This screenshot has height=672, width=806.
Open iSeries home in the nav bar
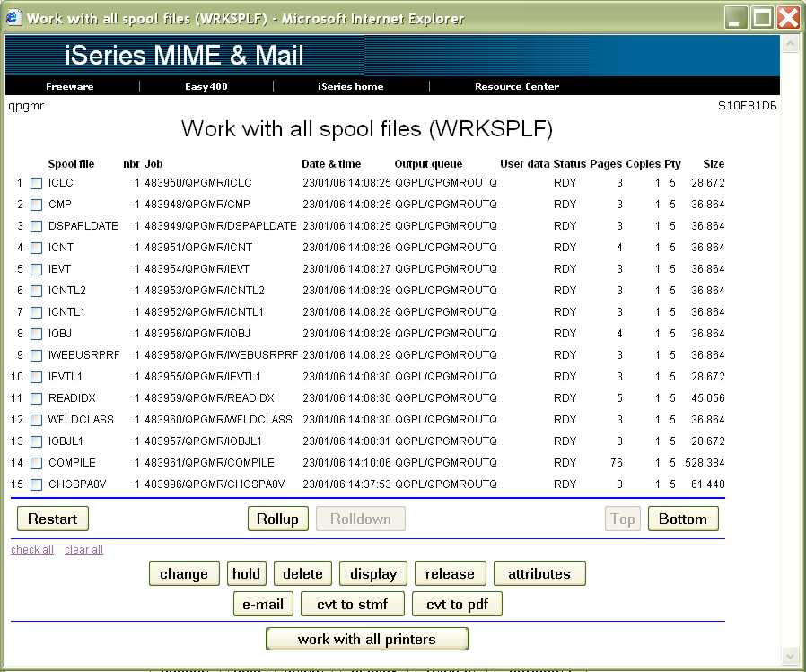pyautogui.click(x=351, y=86)
